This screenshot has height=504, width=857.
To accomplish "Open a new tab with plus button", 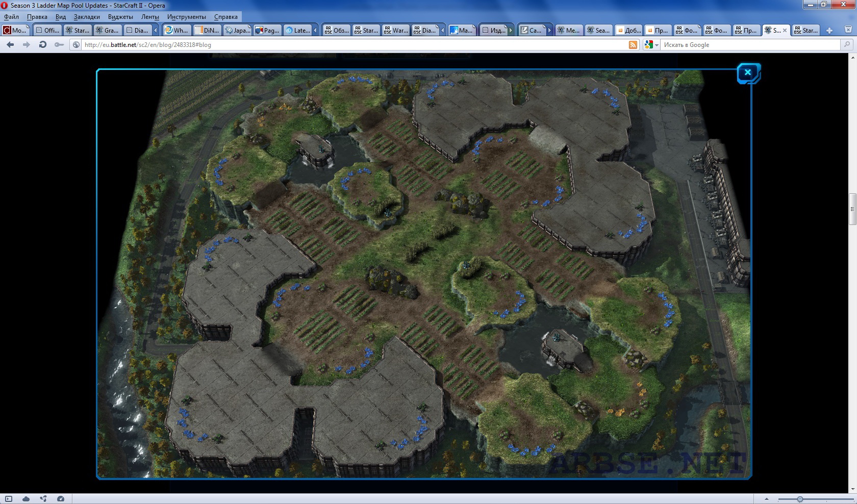I will [x=829, y=31].
